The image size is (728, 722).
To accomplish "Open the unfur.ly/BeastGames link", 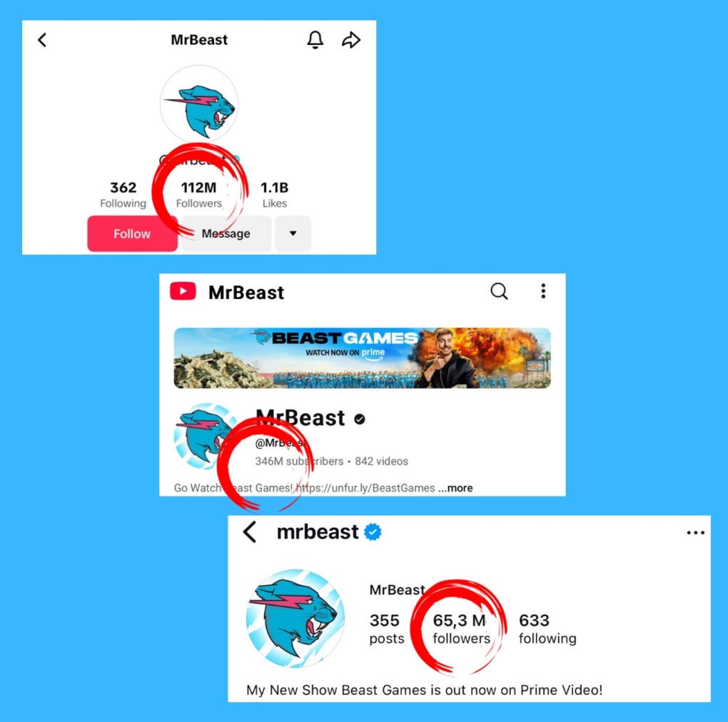I will click(365, 488).
